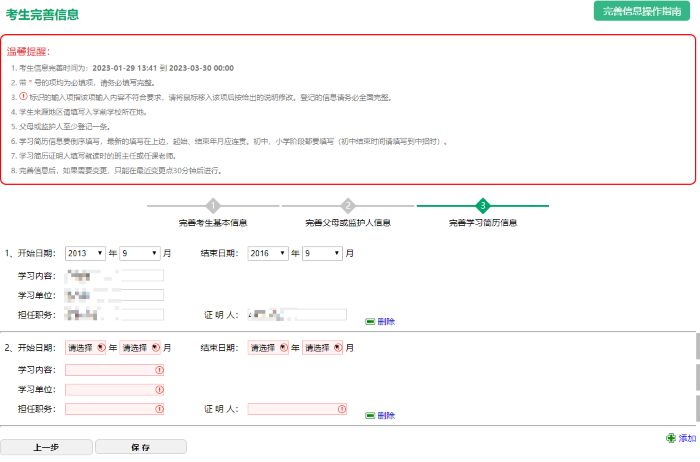Click the green minus icon for entry 2
Image resolution: width=700 pixels, height=462 pixels.
[370, 416]
